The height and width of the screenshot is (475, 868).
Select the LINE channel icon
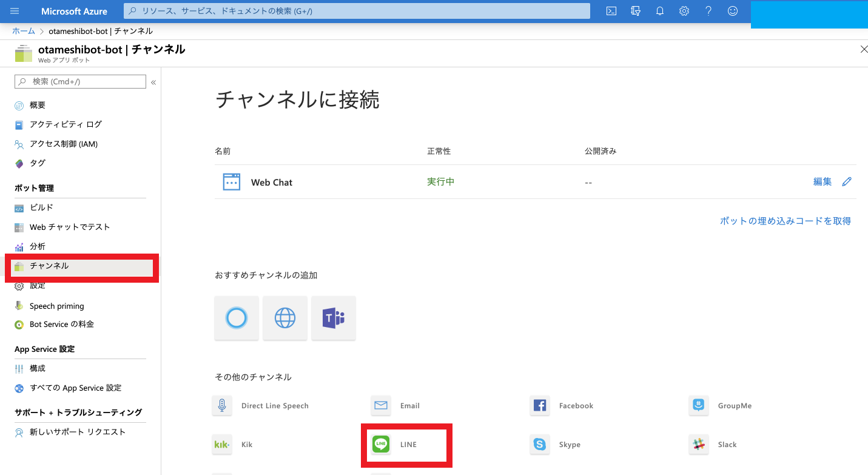(381, 444)
